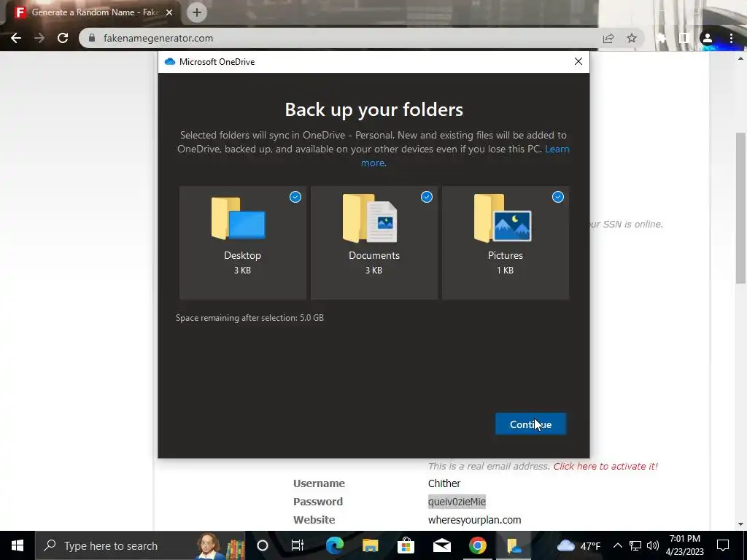This screenshot has height=560, width=747.
Task: Open the Chrome profile icon
Action: 708,38
